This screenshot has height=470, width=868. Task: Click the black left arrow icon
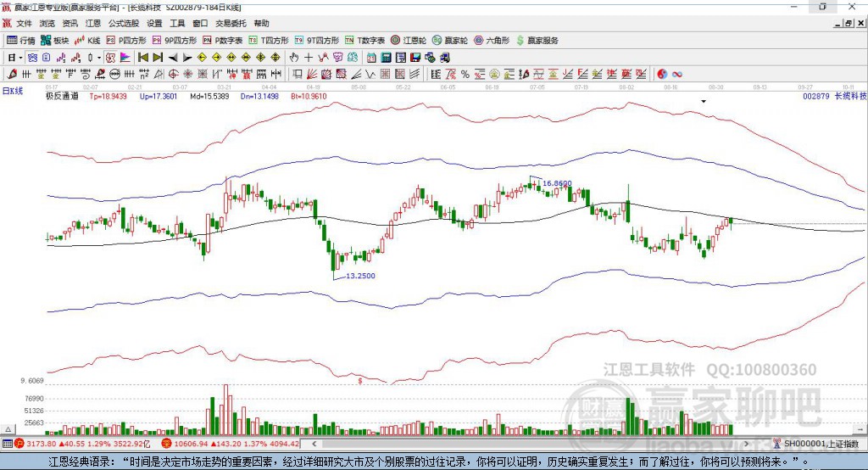point(173,58)
